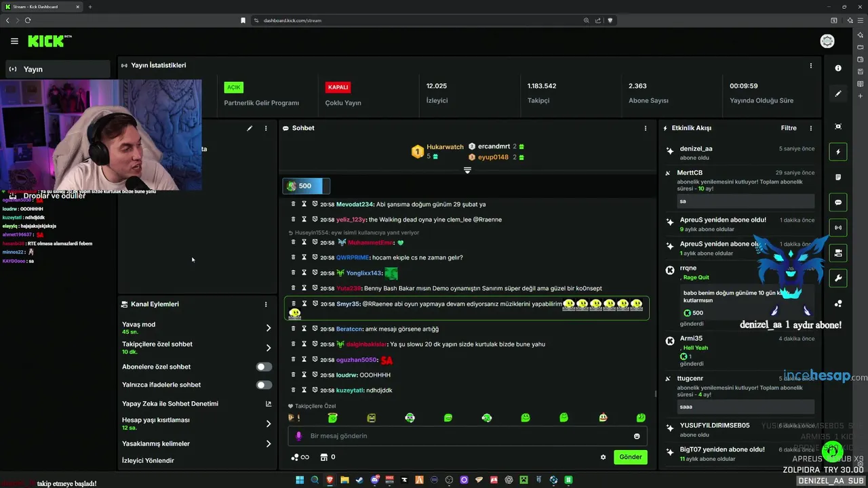Click the trash delete icon on Mevodat234's message
The height and width of the screenshot is (488, 868).
[x=294, y=204]
